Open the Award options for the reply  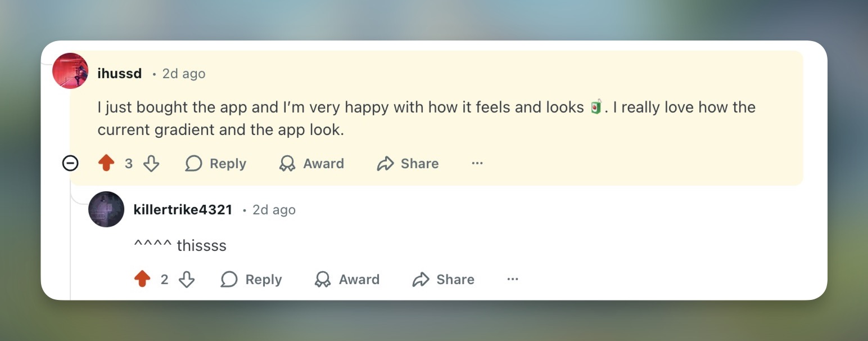pos(347,279)
